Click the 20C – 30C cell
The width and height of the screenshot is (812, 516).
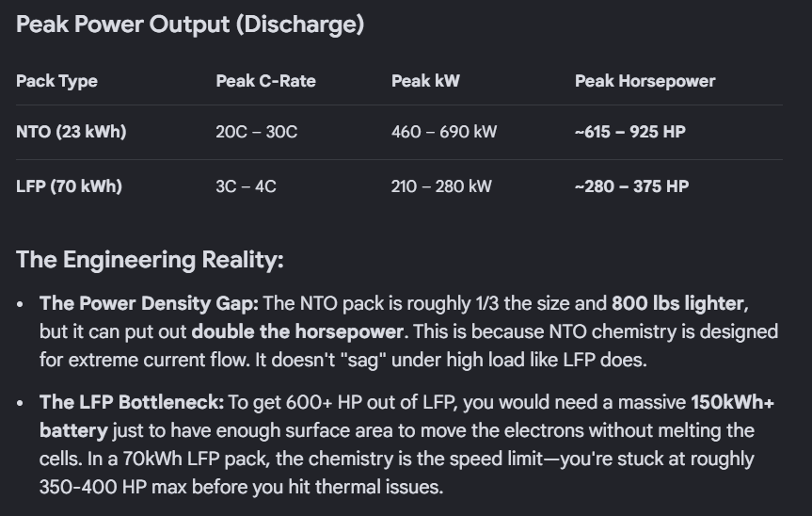pyautogui.click(x=256, y=132)
